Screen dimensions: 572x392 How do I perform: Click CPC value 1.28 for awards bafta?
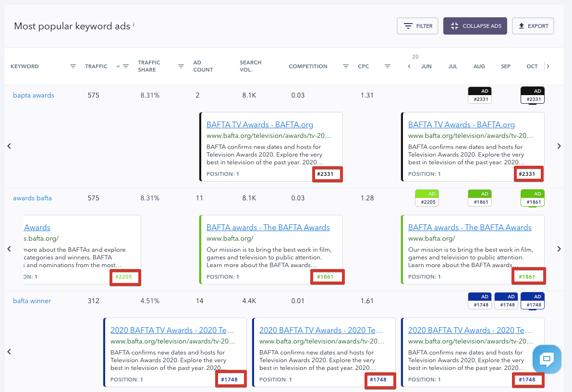[367, 198]
